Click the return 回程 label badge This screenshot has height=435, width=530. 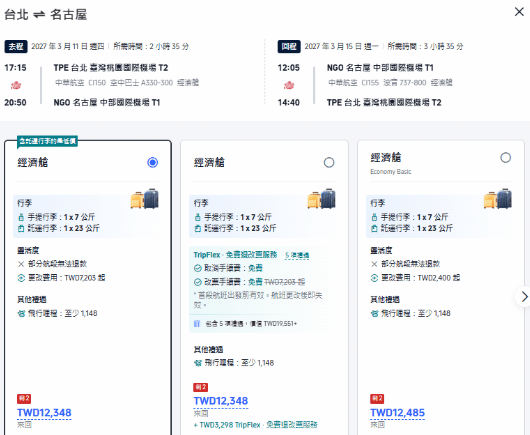tap(289, 47)
